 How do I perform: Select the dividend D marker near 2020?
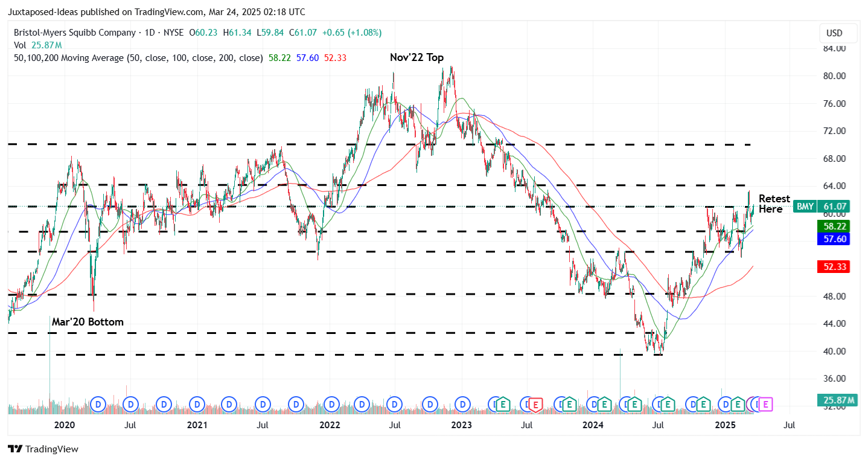point(98,405)
